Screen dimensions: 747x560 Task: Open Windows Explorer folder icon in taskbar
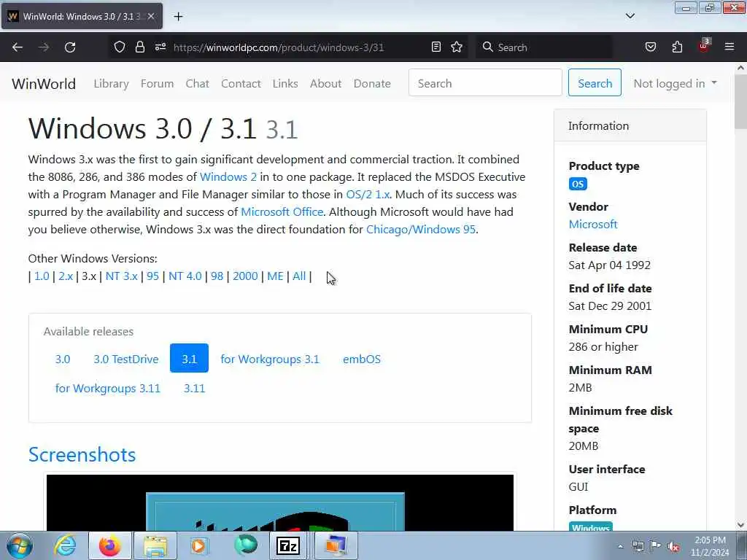click(x=155, y=545)
